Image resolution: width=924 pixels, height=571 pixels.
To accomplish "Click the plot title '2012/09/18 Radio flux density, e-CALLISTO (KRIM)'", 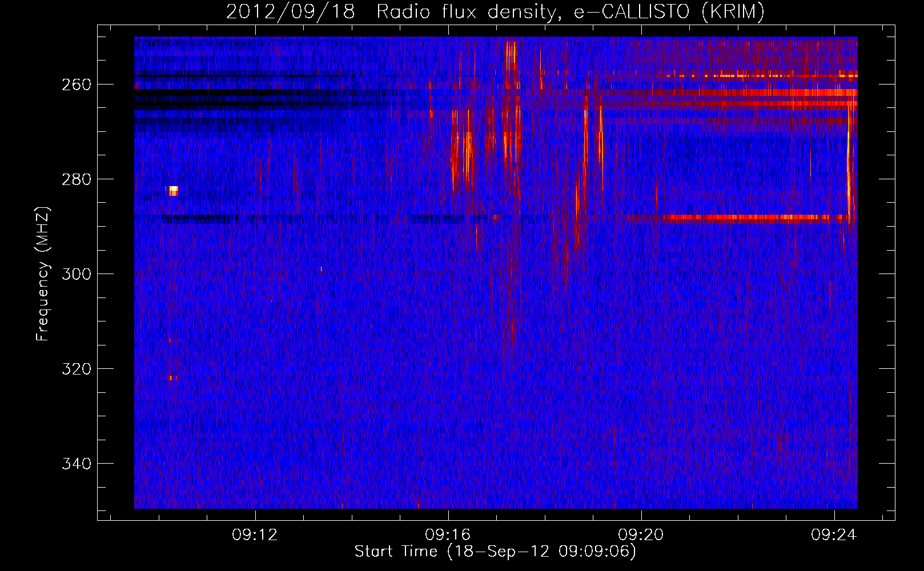I will 495,11.
